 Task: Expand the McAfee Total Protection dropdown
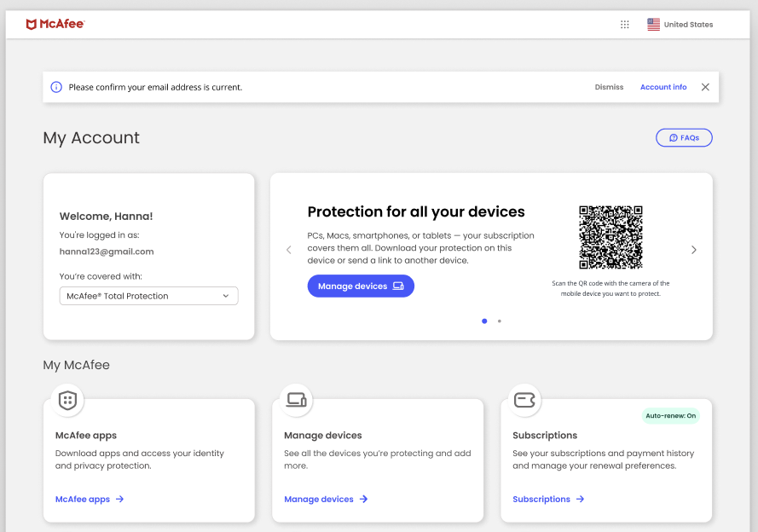(x=149, y=296)
